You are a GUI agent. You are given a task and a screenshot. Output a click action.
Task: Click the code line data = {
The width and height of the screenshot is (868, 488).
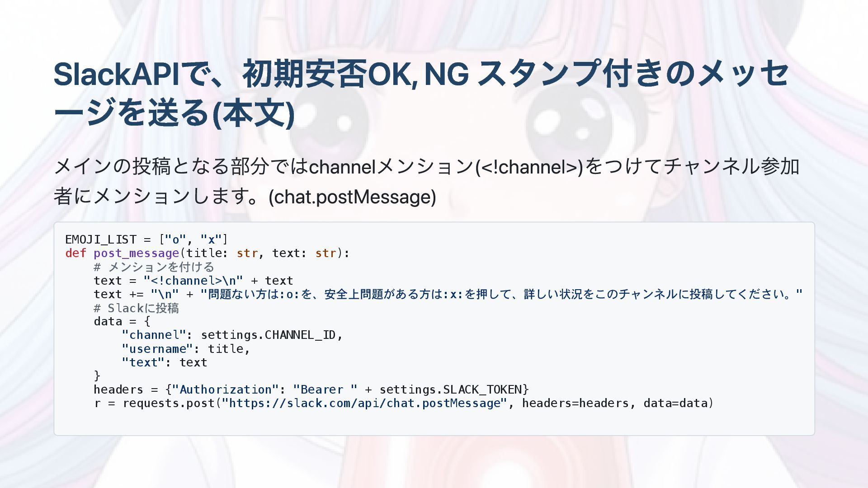(122, 322)
